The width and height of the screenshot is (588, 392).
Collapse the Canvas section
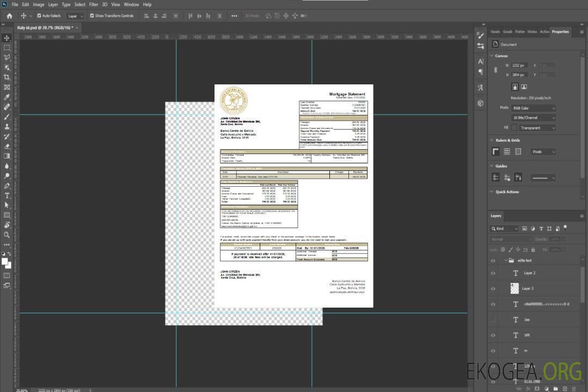pyautogui.click(x=492, y=56)
